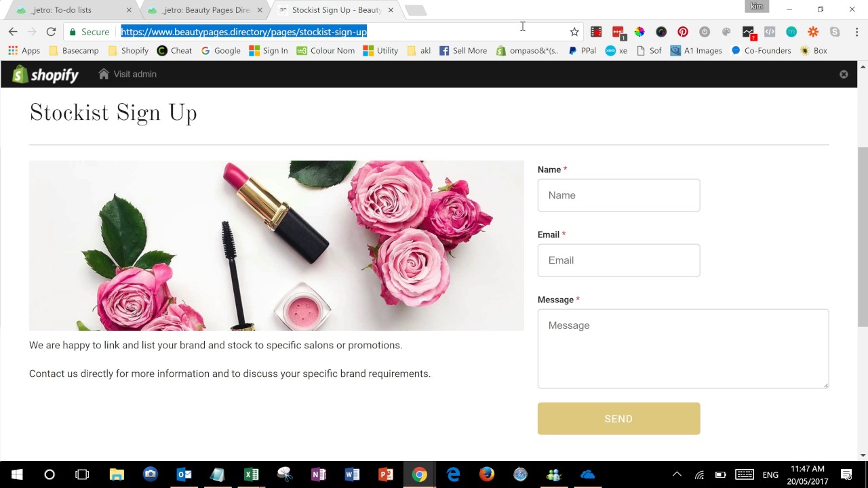Click the Secure padlock site info

click(90, 32)
